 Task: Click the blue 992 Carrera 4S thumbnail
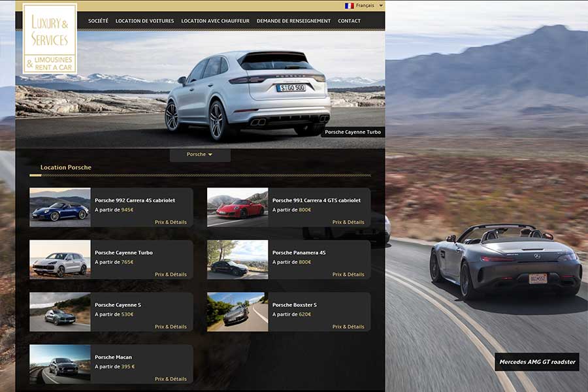click(x=60, y=208)
